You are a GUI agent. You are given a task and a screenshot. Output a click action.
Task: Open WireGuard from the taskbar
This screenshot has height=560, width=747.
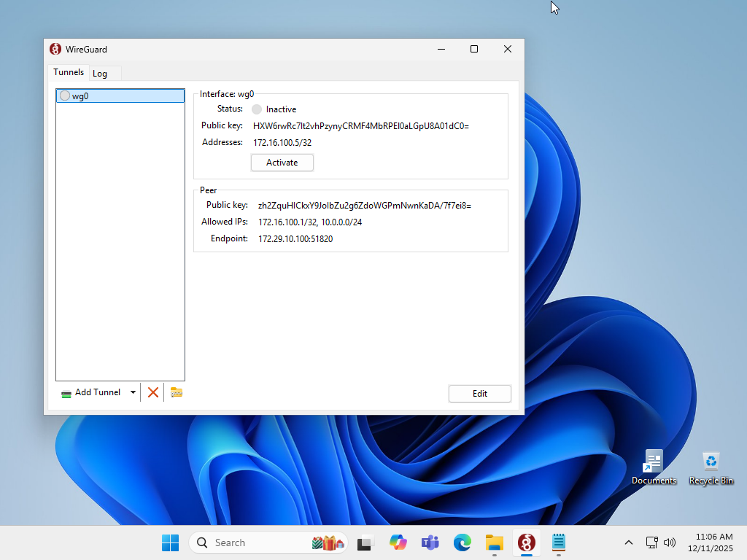tap(526, 542)
